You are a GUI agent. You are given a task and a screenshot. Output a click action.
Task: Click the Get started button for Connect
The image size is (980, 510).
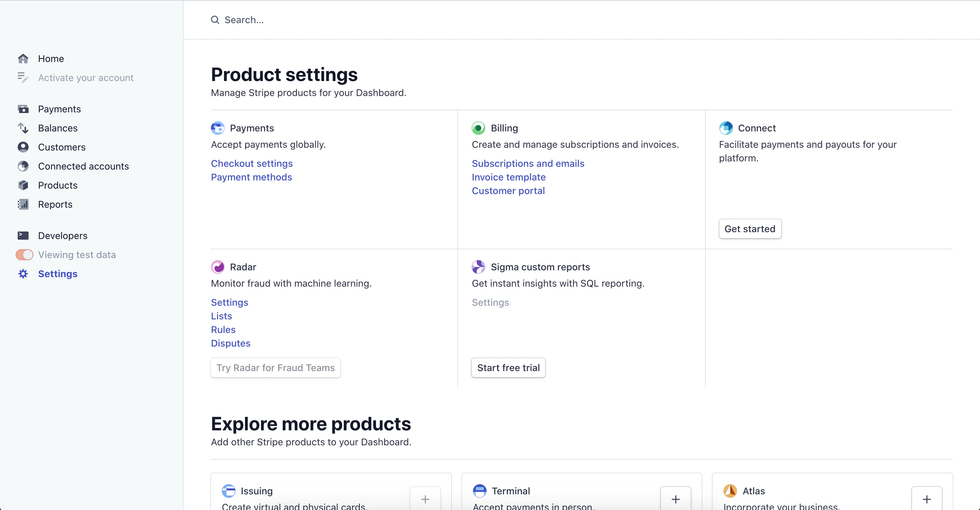point(749,229)
